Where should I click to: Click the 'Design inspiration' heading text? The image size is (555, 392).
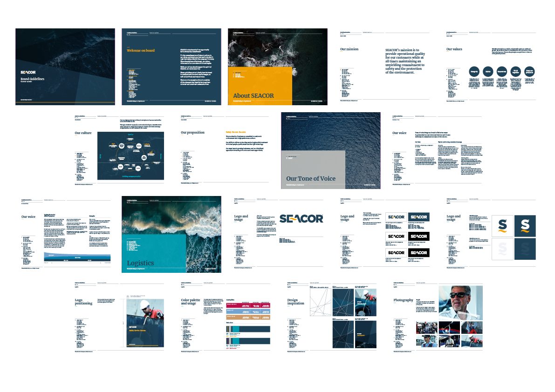(295, 302)
